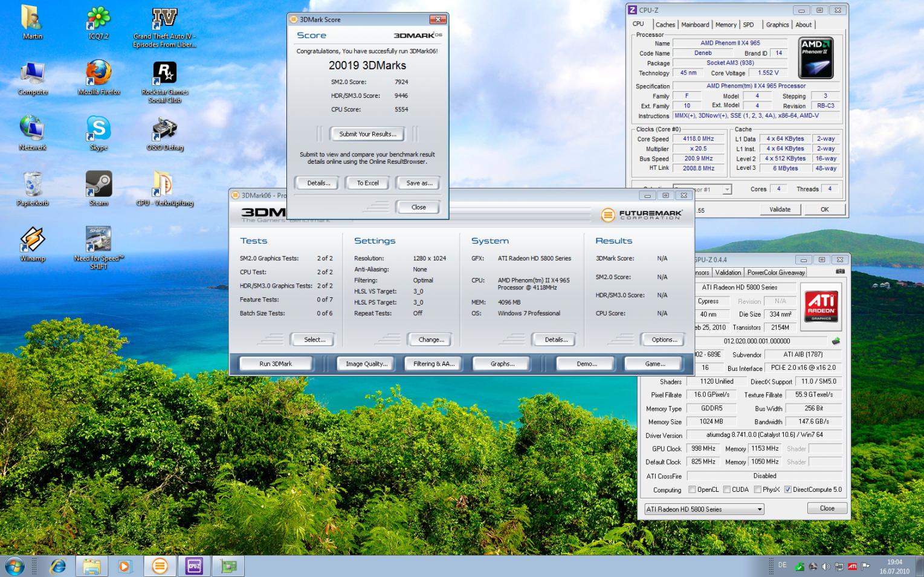Image resolution: width=924 pixels, height=577 pixels.
Task: Click Submit Your Results button
Action: [x=367, y=134]
